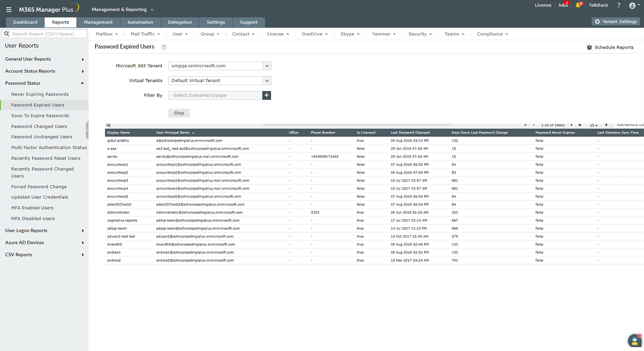This screenshot has height=351, width=644.
Task: Open the Jobs link in header
Action: point(563,5)
